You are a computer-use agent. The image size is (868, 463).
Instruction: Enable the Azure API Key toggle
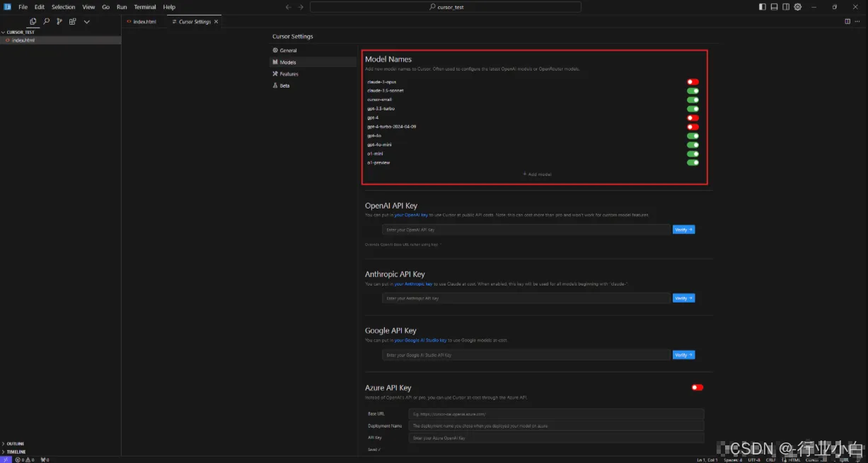(698, 387)
